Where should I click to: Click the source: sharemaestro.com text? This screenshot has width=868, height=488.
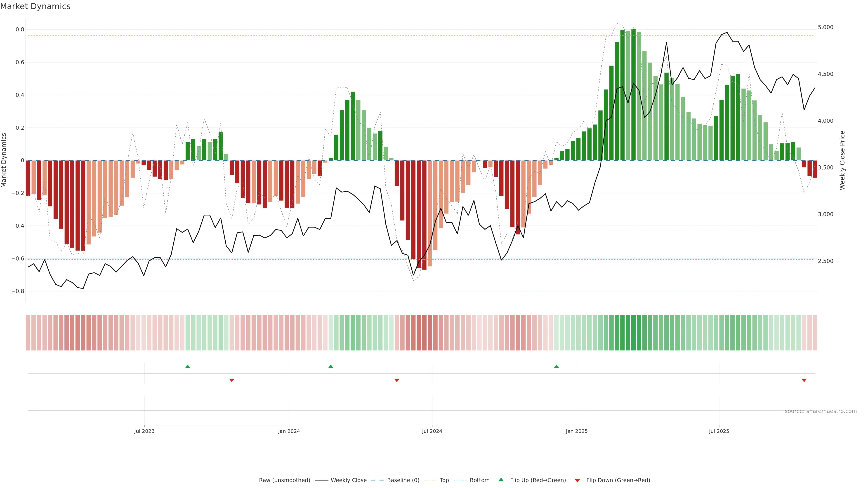point(821,411)
